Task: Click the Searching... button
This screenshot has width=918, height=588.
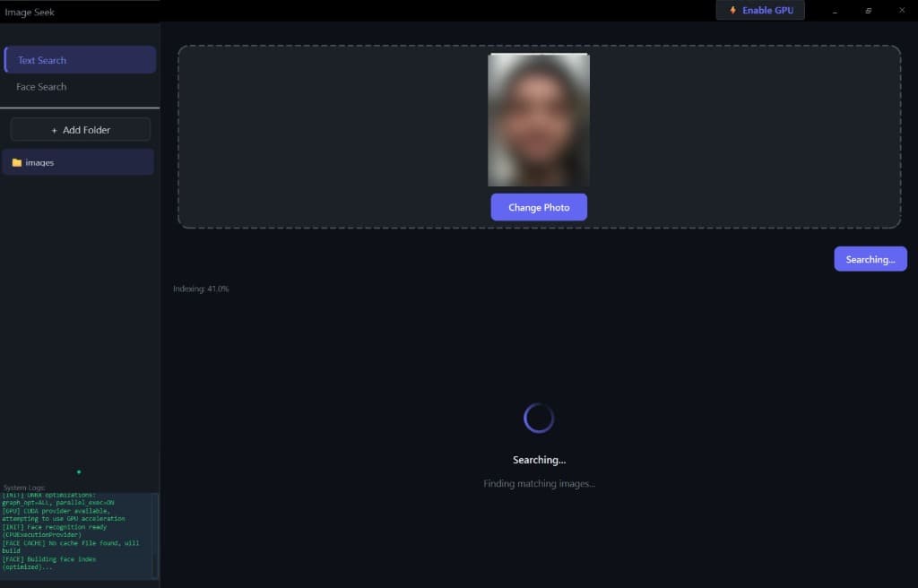Action: click(x=870, y=259)
